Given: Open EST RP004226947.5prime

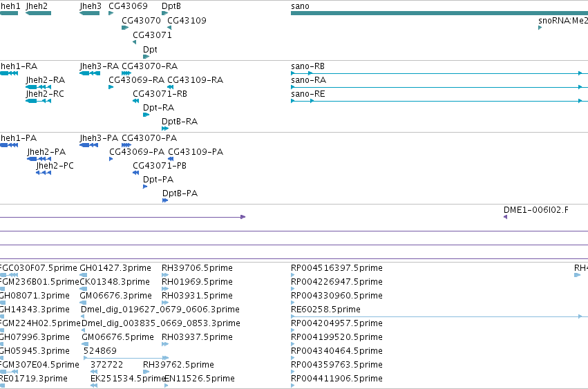Looking at the screenshot, I should (x=336, y=282).
